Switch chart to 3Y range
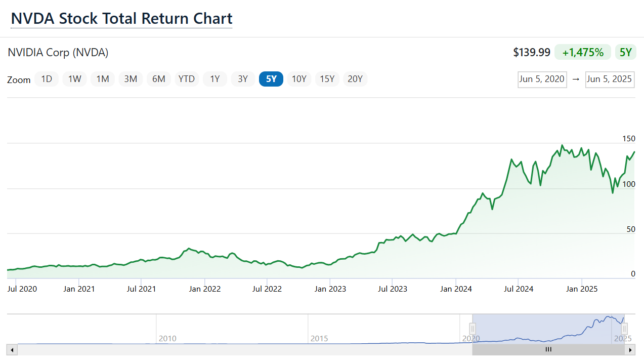The image size is (644, 362). (x=243, y=79)
